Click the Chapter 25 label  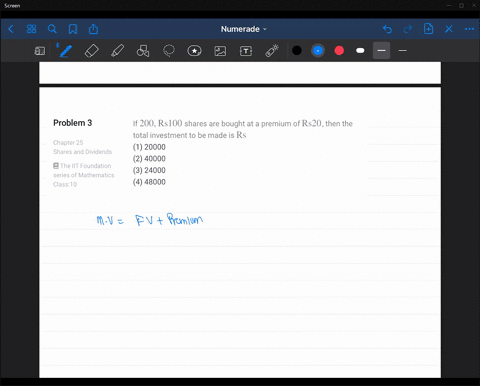coord(68,143)
